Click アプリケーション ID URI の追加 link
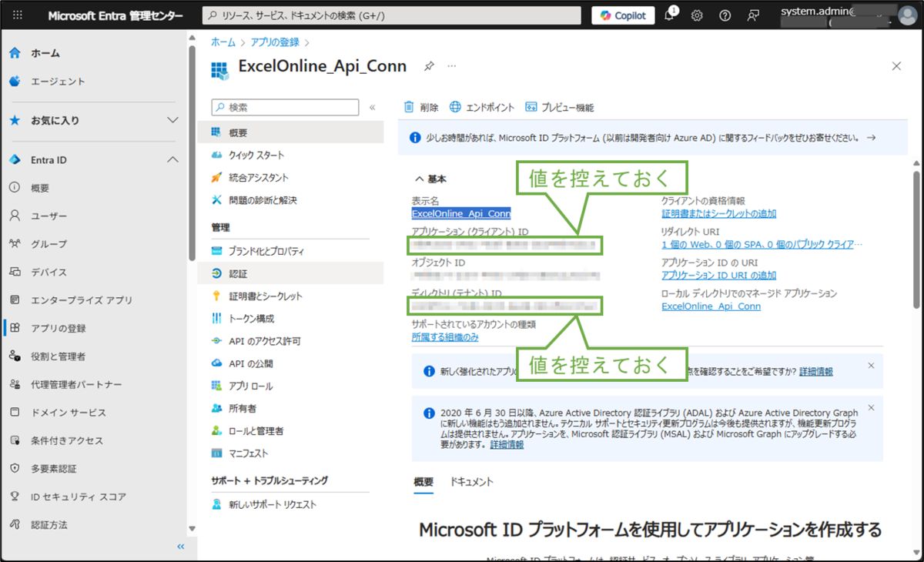This screenshot has width=924, height=562. point(719,276)
